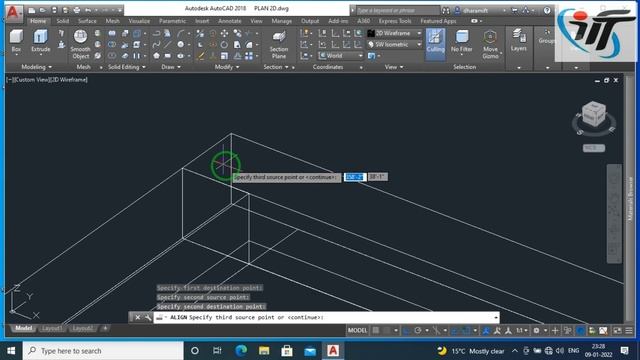The height and width of the screenshot is (360, 640).
Task: Expand the Solid Editing panel
Action: [x=127, y=67]
